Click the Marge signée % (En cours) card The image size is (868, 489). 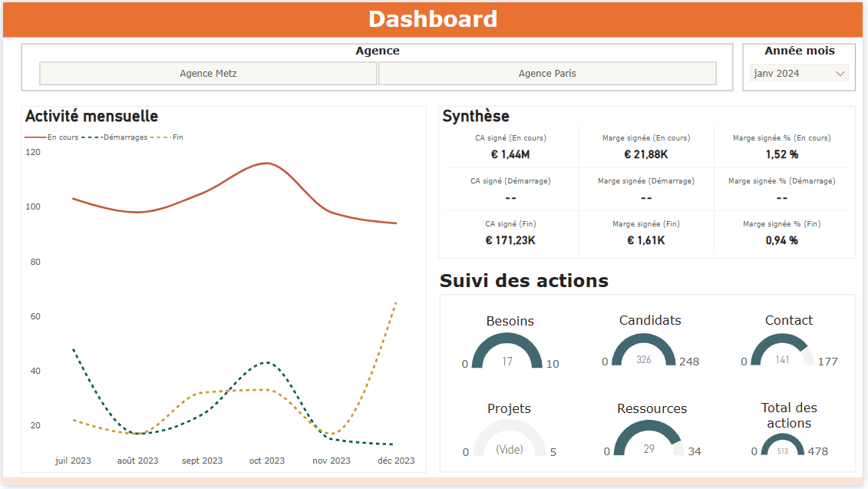[x=781, y=147]
